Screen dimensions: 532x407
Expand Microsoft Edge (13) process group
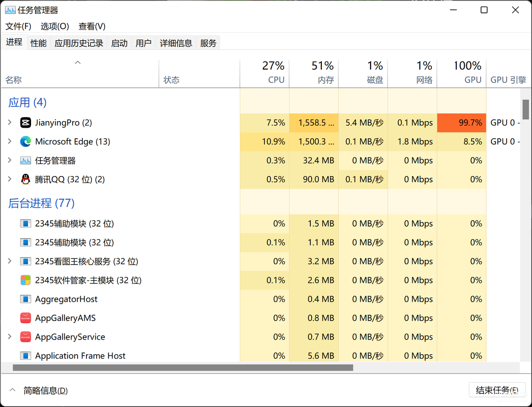point(10,142)
